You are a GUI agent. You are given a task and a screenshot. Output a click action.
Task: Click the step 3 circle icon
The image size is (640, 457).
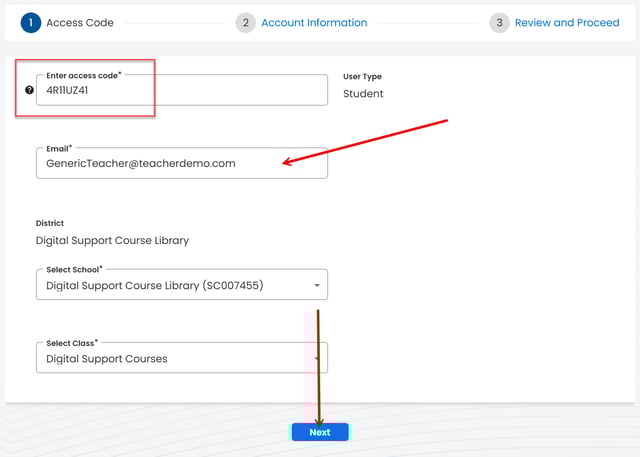[x=499, y=22]
